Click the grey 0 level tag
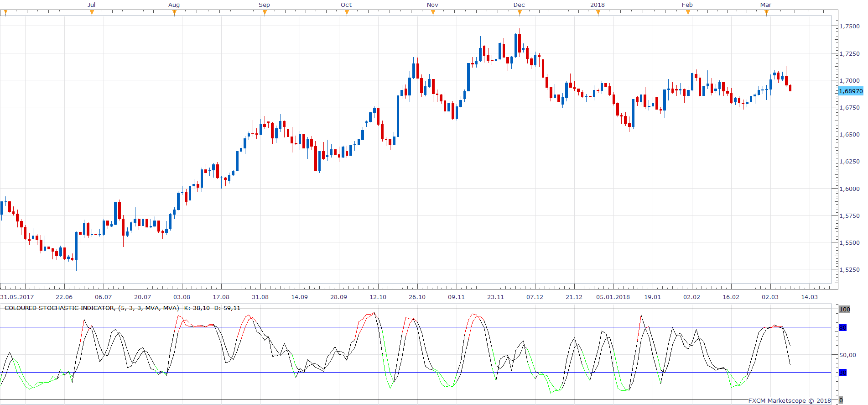 [841, 400]
